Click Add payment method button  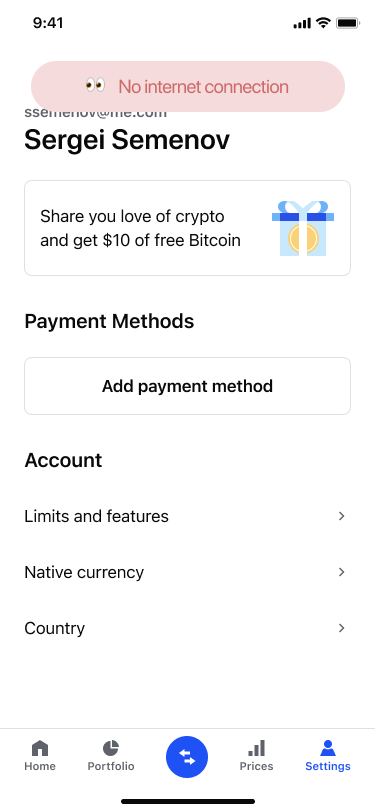tap(188, 386)
